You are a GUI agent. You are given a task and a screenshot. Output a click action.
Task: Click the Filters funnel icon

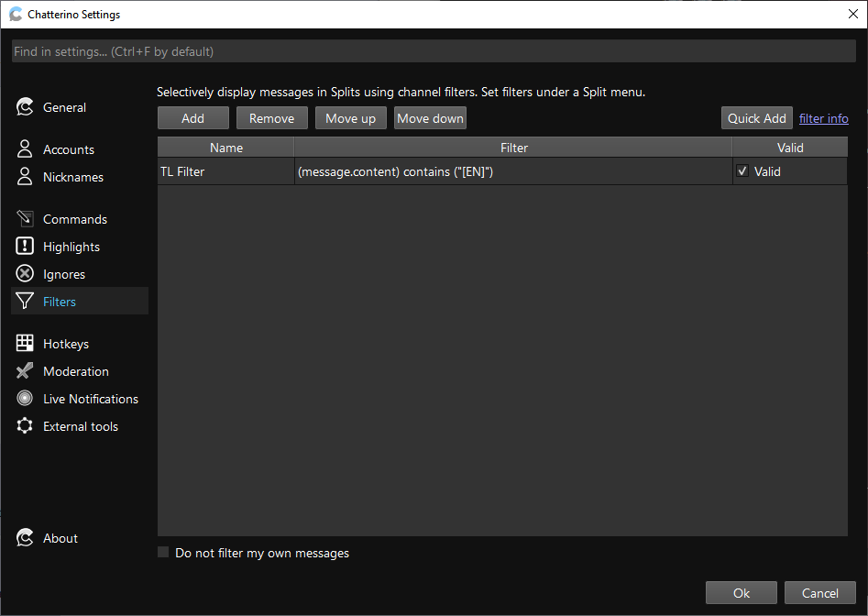click(x=25, y=301)
